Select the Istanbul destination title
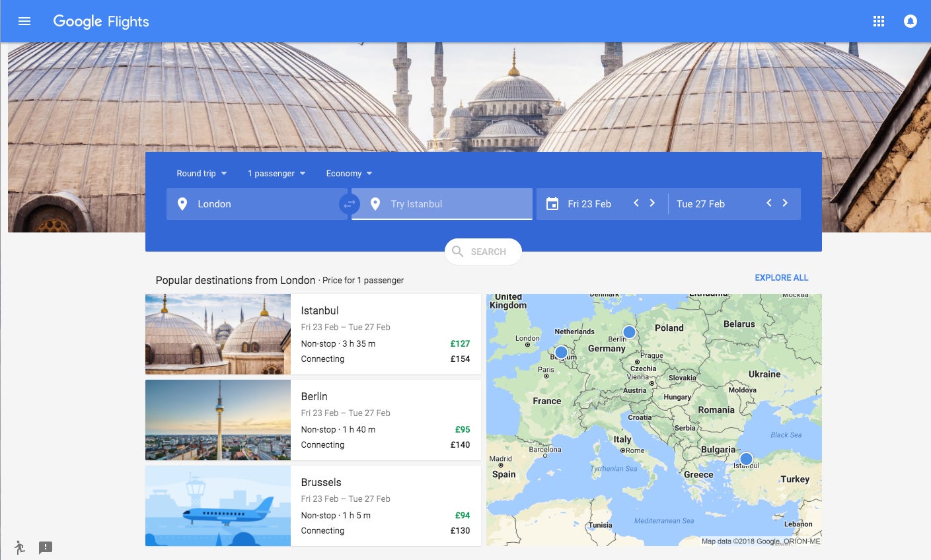 pos(320,310)
